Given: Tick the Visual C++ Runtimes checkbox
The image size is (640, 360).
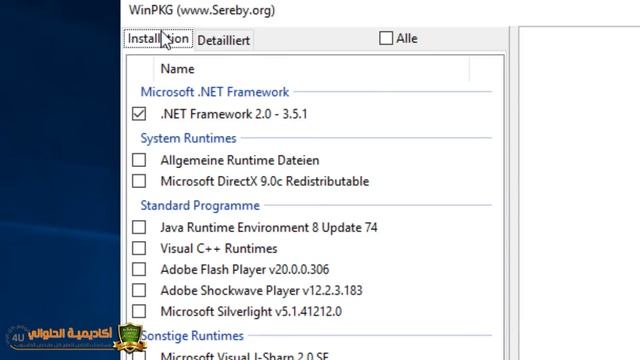Looking at the screenshot, I should (x=139, y=248).
